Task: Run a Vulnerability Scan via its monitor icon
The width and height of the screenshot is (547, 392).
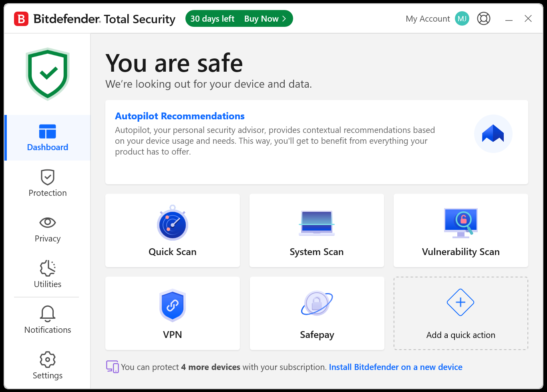Action: click(461, 223)
